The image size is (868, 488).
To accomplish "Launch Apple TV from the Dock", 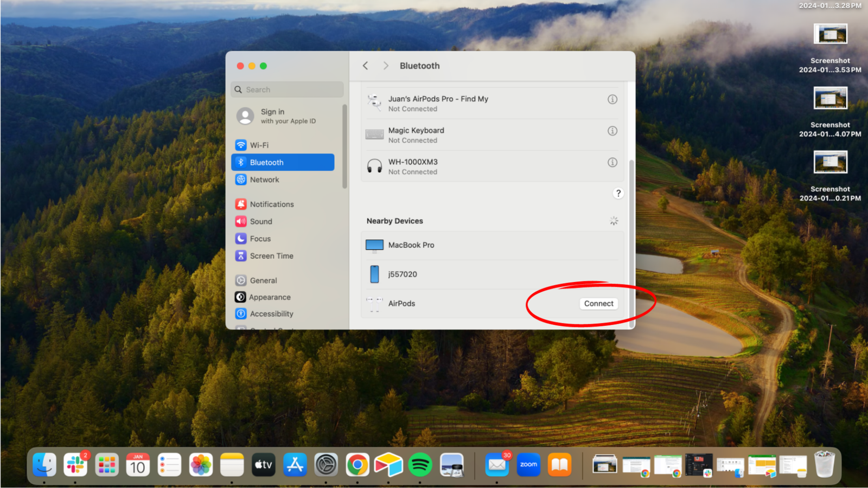I will coord(264,465).
